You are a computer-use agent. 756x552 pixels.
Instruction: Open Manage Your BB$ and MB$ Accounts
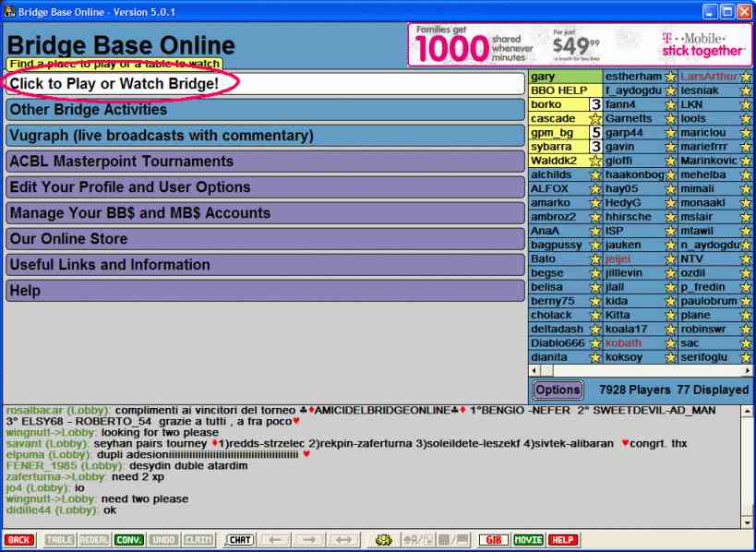[265, 213]
